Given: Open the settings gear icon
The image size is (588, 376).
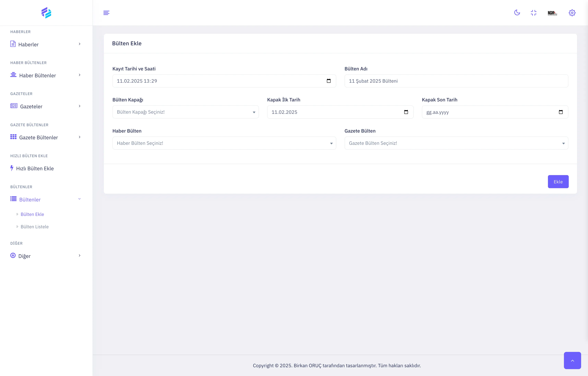Looking at the screenshot, I should point(572,13).
